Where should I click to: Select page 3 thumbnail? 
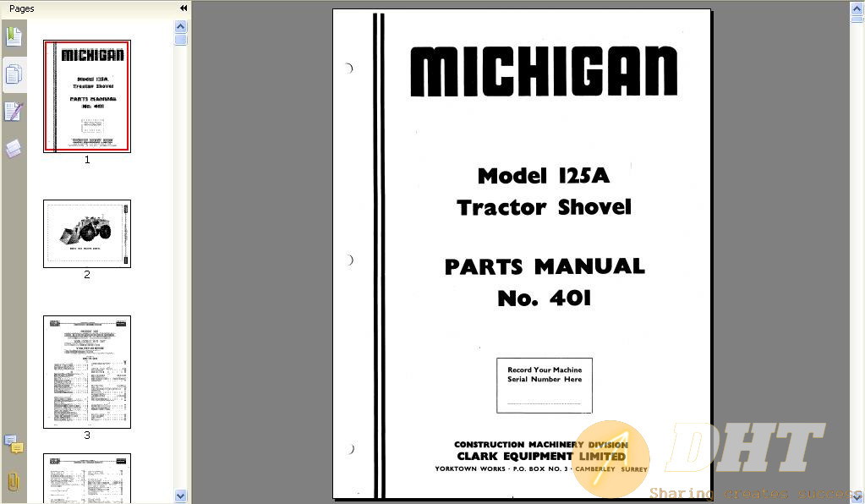(87, 372)
